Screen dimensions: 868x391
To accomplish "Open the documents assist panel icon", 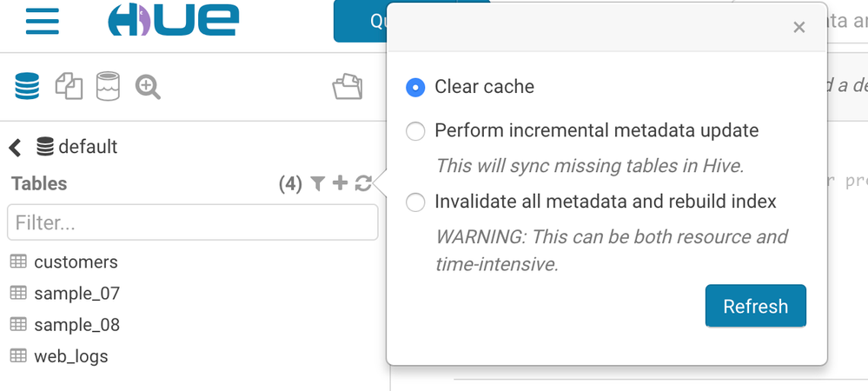I will click(69, 86).
